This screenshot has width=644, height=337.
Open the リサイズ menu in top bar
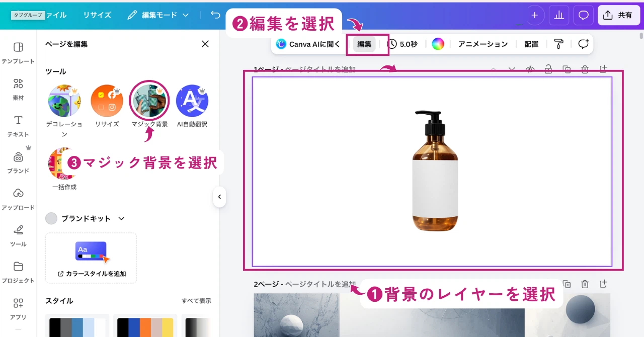click(97, 15)
